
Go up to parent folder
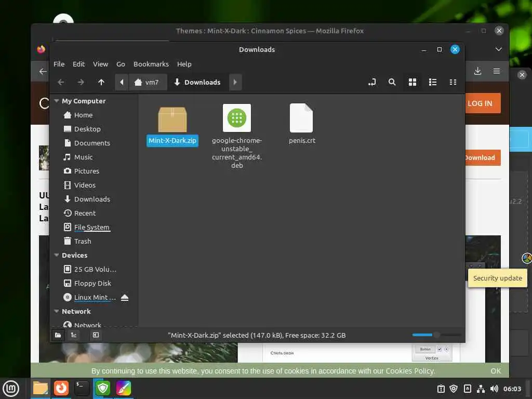click(101, 82)
